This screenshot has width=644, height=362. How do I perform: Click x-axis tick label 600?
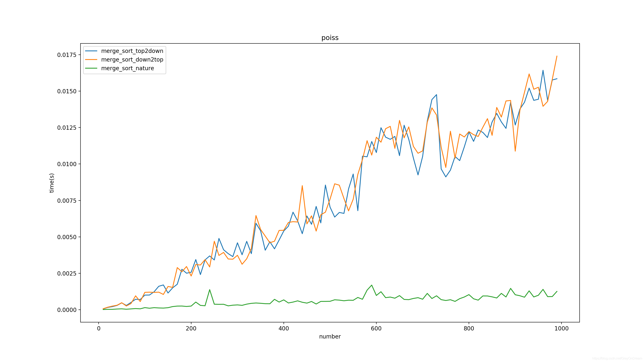(x=376, y=329)
